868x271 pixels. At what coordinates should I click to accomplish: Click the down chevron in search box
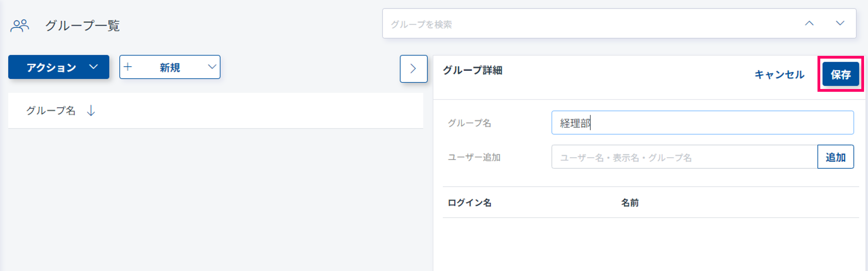840,23
